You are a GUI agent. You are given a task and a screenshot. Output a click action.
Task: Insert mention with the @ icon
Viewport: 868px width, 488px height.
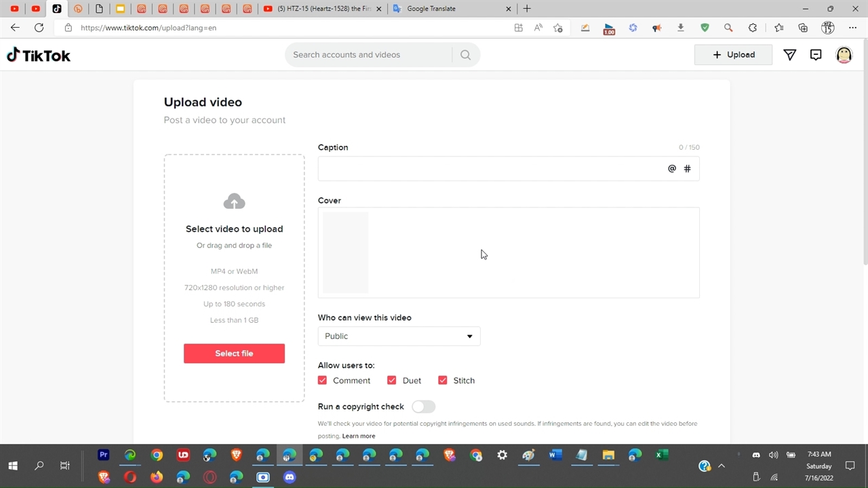(x=672, y=169)
